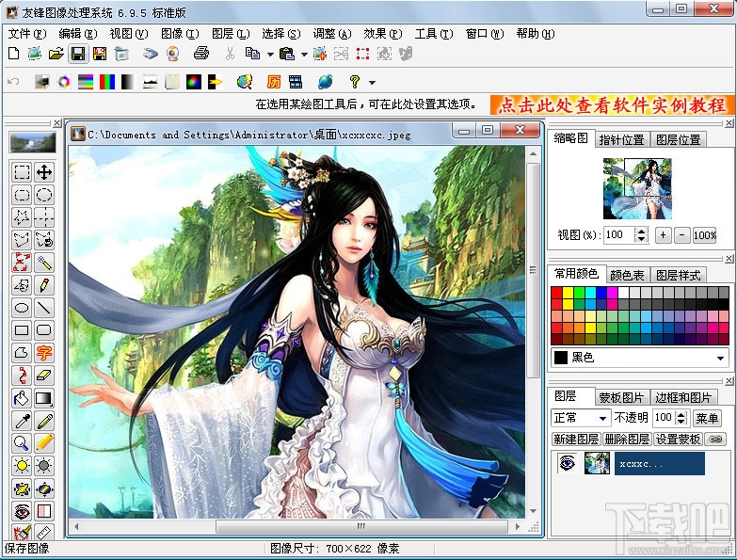Click the 删除图层 button
The width and height of the screenshot is (737, 560).
tap(627, 439)
